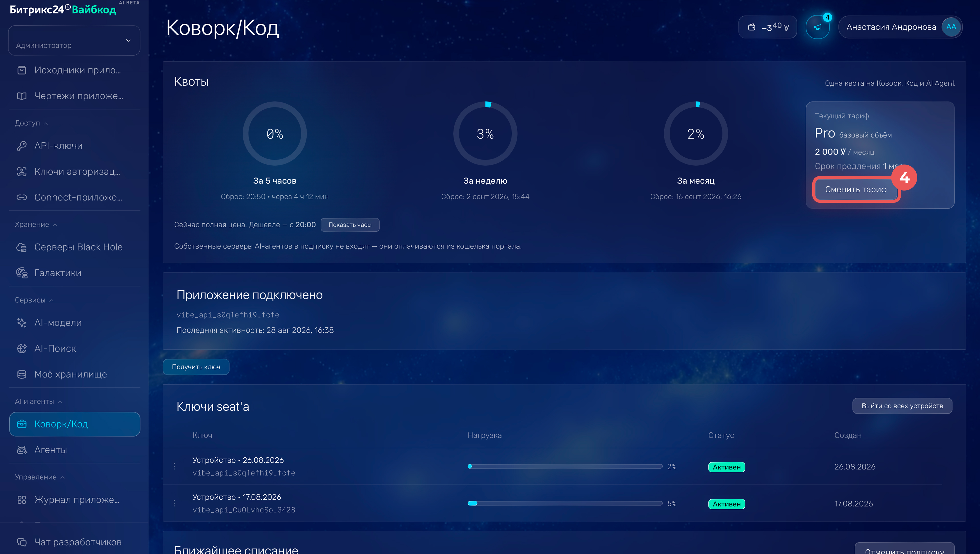Click the Сменить тариф button

click(855, 190)
